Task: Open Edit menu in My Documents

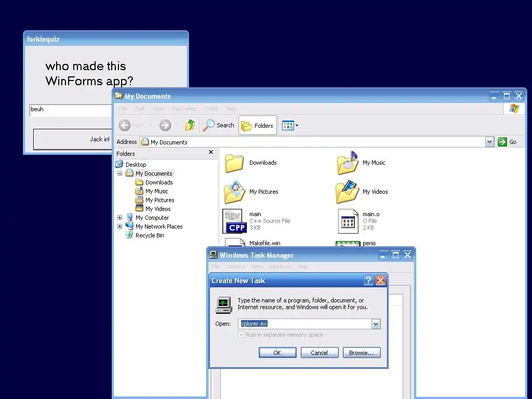Action: (139, 109)
